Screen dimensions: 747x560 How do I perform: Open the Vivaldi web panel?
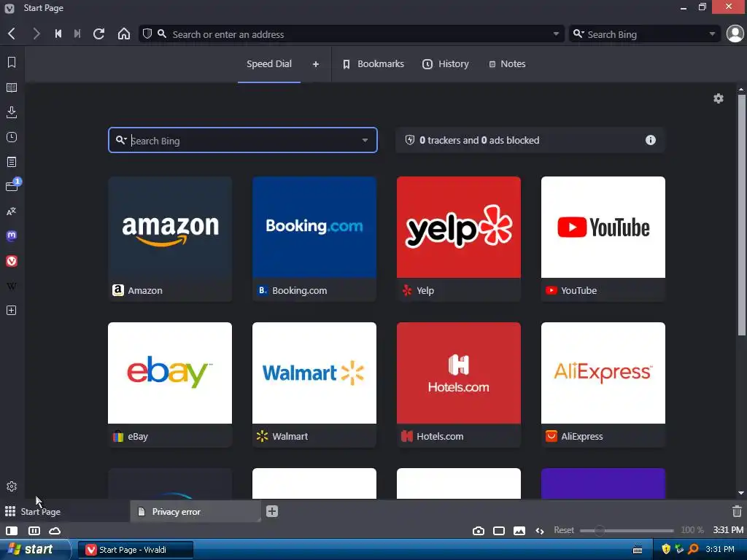(12, 261)
